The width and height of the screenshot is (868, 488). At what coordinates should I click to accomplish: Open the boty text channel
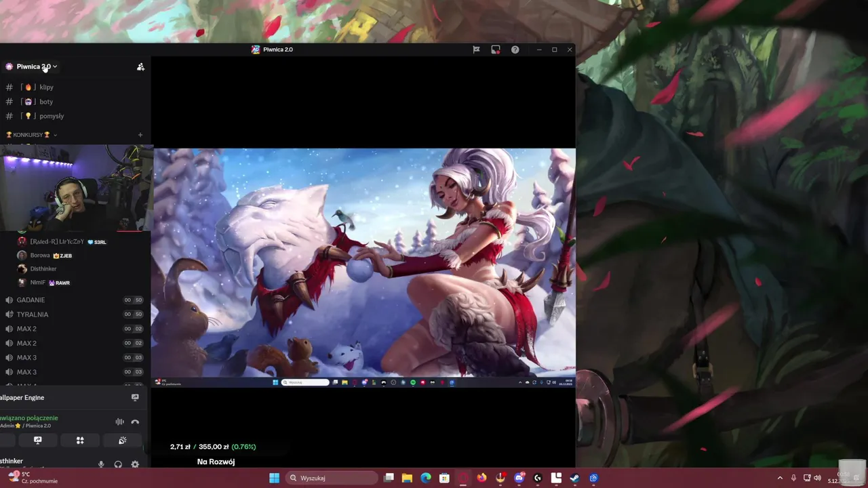pos(75,102)
